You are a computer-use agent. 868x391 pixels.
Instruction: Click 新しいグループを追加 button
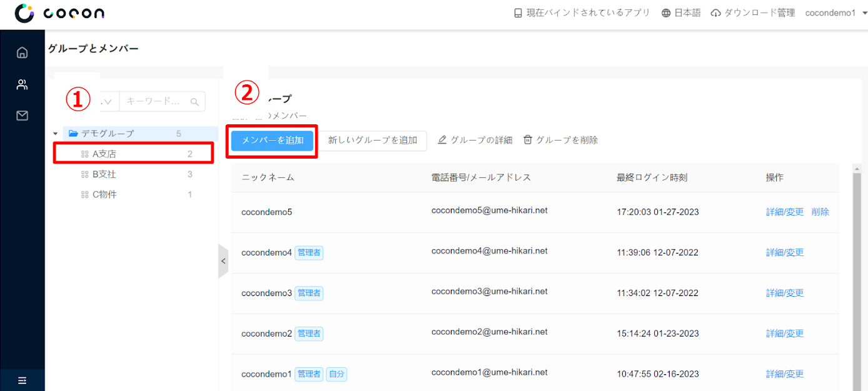[373, 141]
